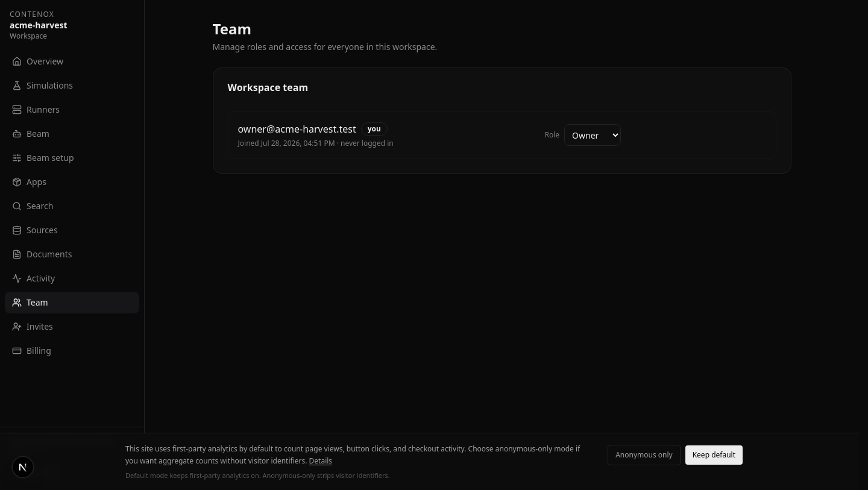Click the Overview home icon in sidebar

click(x=17, y=61)
